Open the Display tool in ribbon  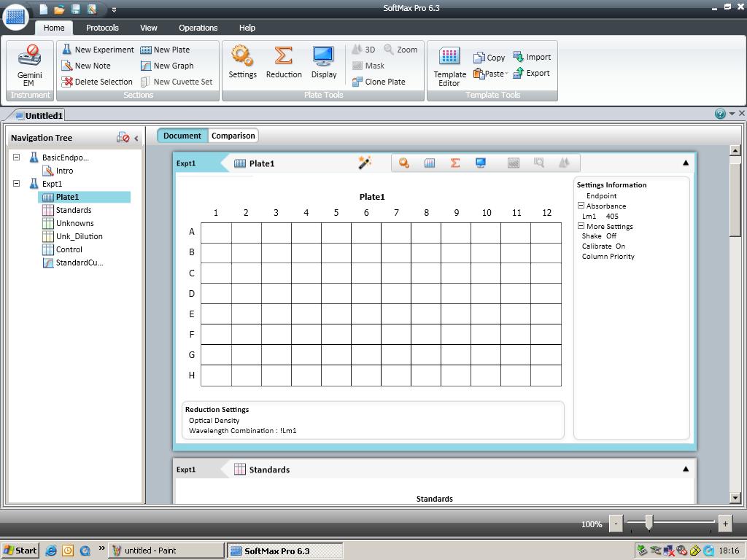tap(324, 62)
